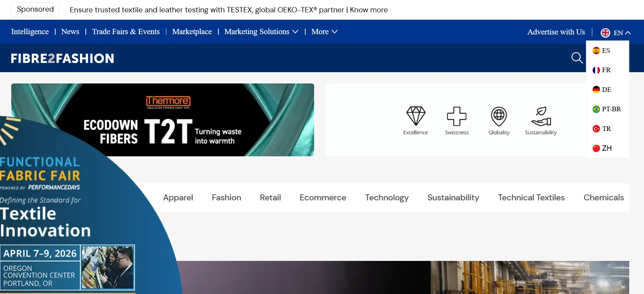The width and height of the screenshot is (644, 294).
Task: Select DE language option
Action: point(607,90)
